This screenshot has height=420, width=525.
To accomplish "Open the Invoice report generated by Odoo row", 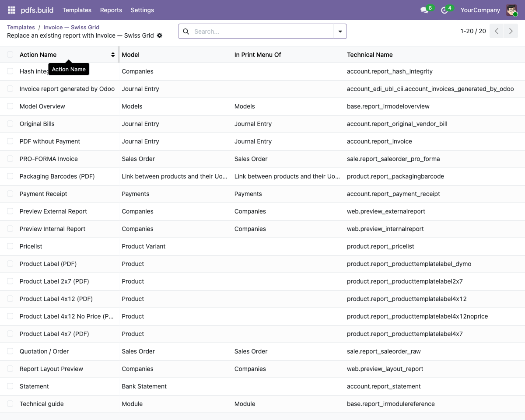I will tap(262, 89).
